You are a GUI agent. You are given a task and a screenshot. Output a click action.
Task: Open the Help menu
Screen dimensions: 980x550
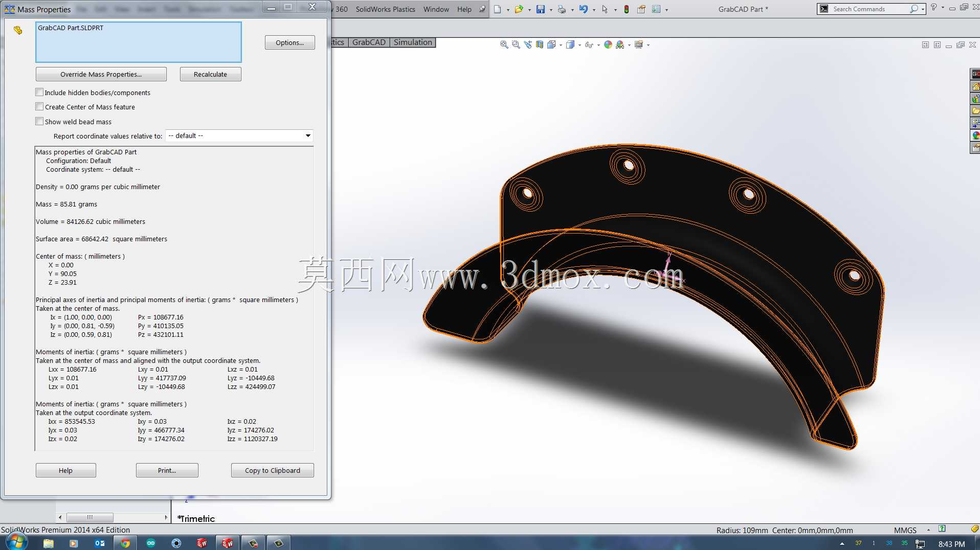pos(464,9)
